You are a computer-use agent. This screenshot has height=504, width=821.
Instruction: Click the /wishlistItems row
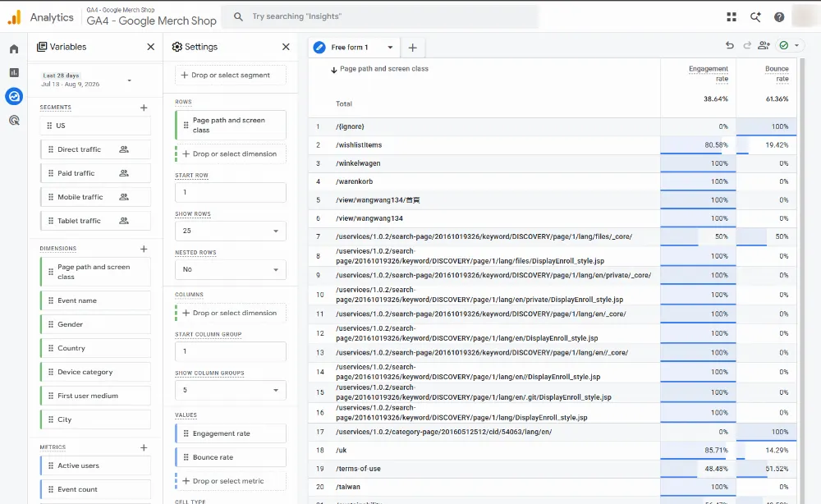[553, 145]
